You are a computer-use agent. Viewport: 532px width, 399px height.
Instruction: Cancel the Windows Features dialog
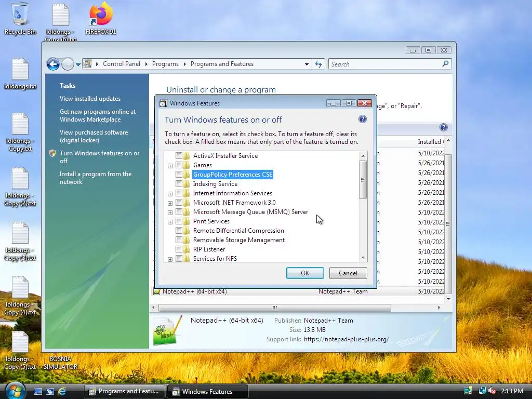click(x=348, y=273)
